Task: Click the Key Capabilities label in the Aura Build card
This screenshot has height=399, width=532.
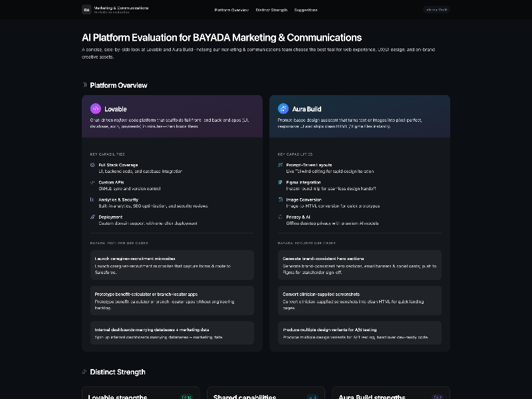Action: (x=295, y=154)
